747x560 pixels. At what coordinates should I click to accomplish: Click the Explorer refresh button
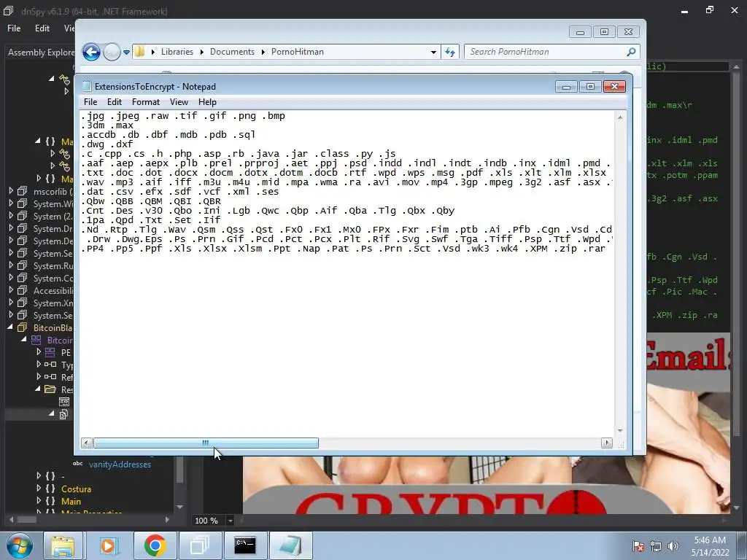click(x=449, y=52)
